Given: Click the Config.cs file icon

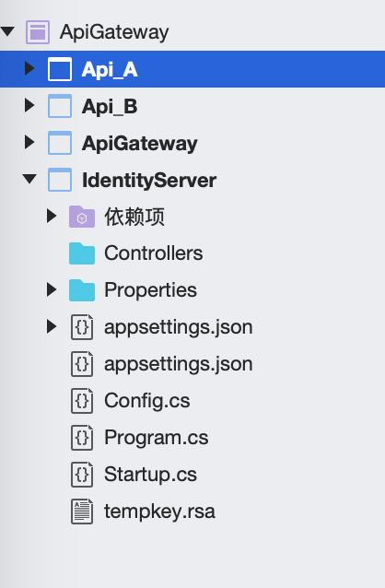Looking at the screenshot, I should tap(82, 401).
